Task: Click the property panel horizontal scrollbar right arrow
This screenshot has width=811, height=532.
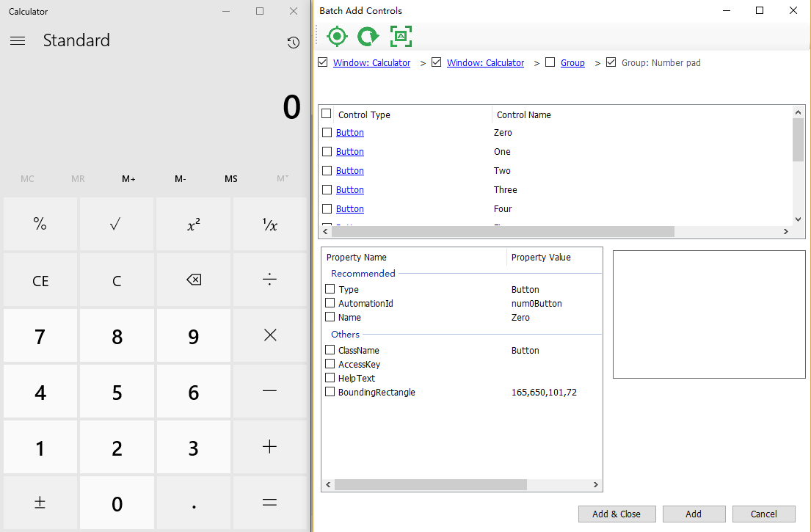Action: click(595, 484)
